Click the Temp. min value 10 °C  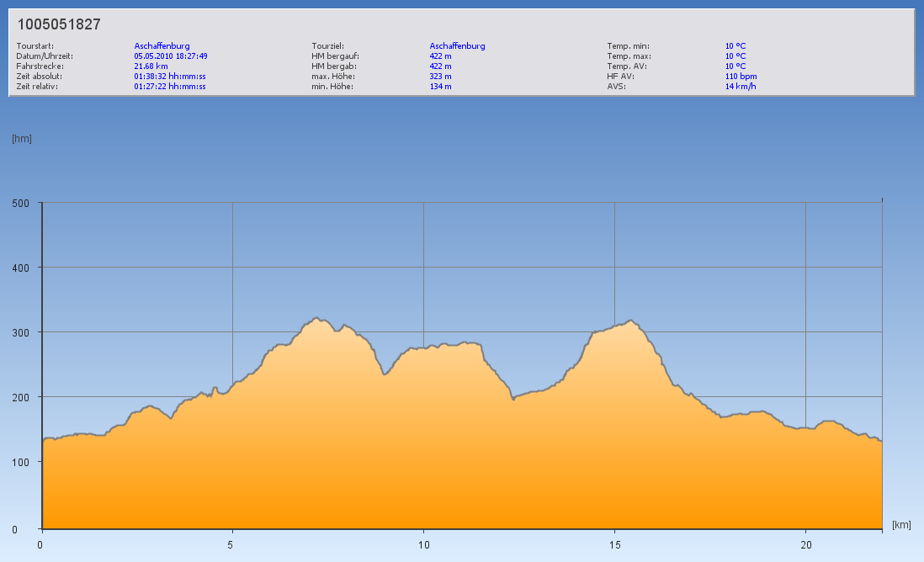pyautogui.click(x=735, y=46)
